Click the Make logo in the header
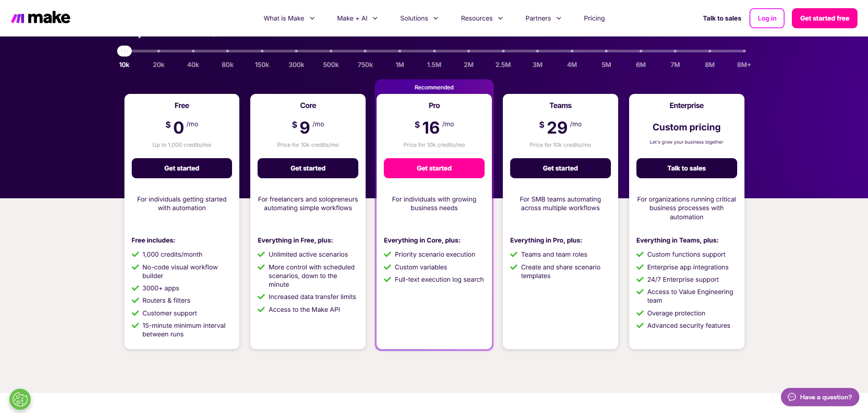This screenshot has height=413, width=868. click(x=40, y=17)
